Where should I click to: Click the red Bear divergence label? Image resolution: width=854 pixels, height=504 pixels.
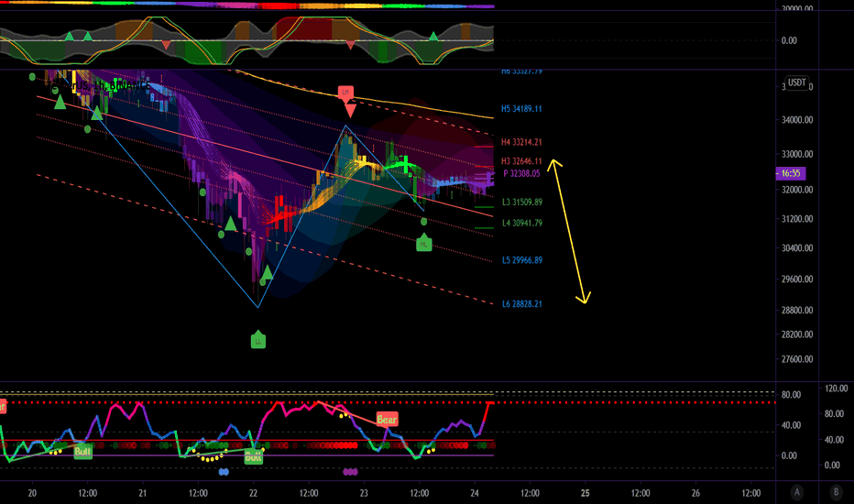(x=387, y=419)
